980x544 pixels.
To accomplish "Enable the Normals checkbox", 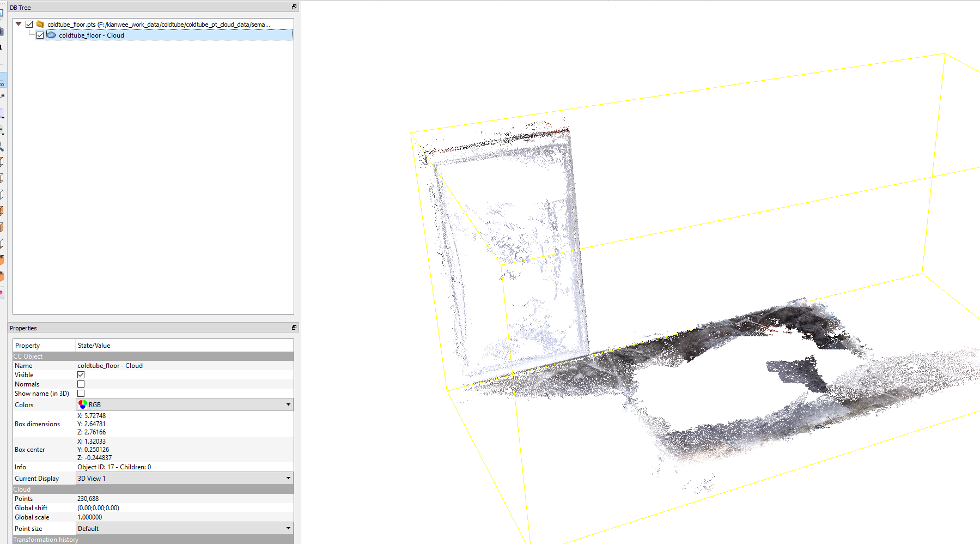I will click(81, 384).
